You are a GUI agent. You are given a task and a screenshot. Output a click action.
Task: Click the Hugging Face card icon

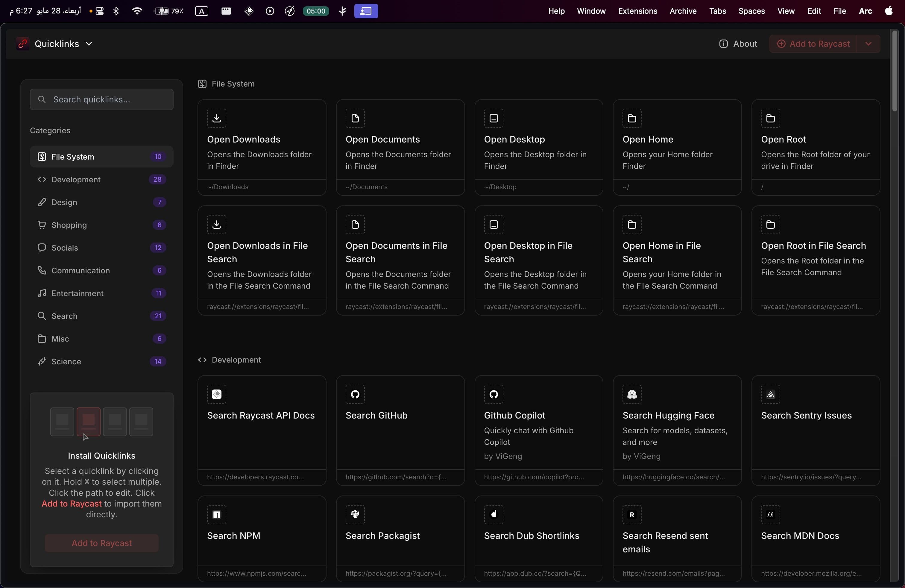pos(631,394)
